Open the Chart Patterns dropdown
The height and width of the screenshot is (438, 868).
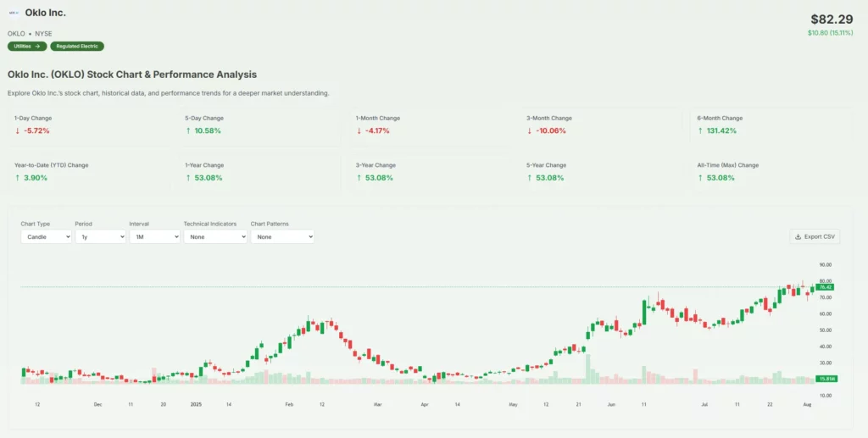(x=282, y=237)
